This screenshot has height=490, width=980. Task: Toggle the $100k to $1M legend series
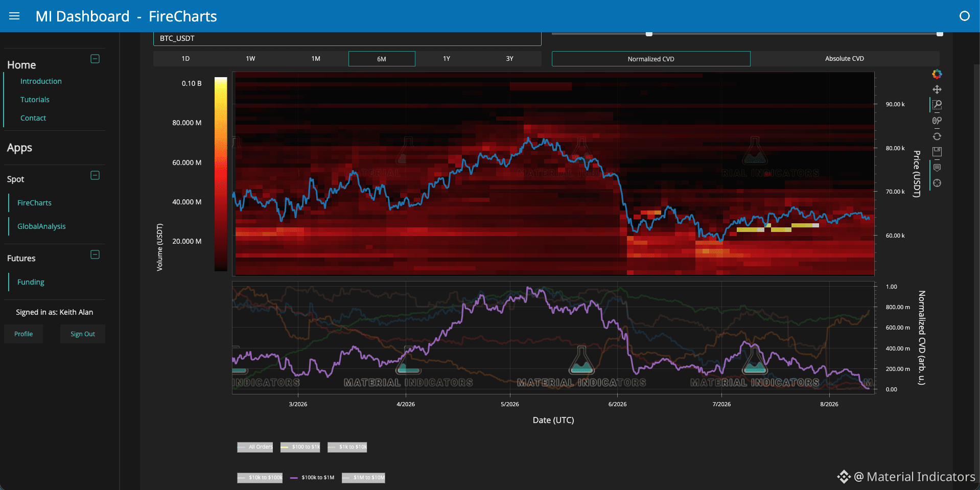[x=312, y=478]
